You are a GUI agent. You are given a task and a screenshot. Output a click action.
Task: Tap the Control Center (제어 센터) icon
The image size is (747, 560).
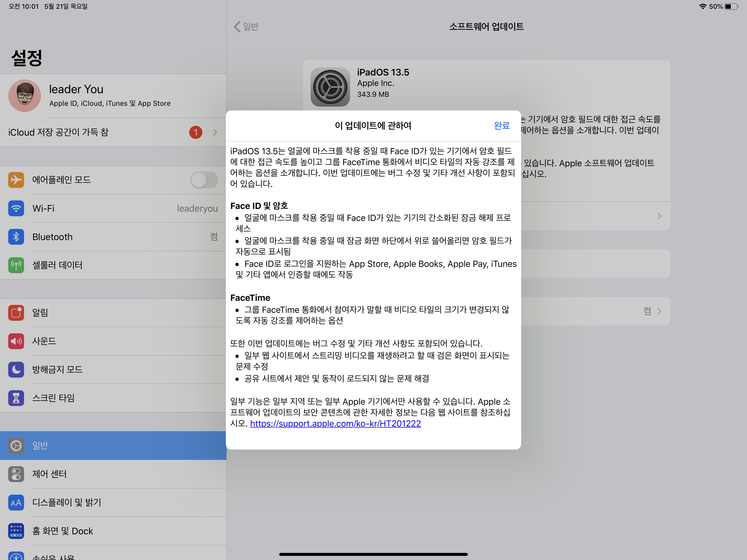[x=16, y=474]
